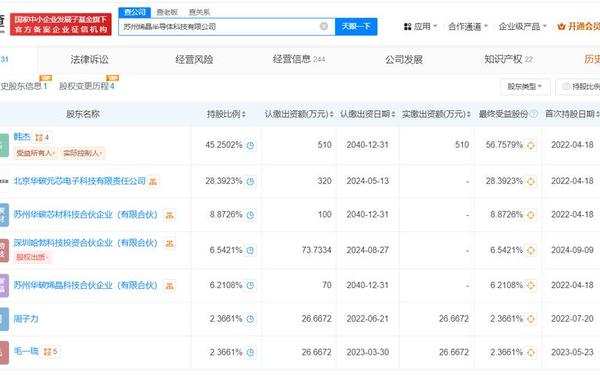Viewport: 600px width, 375px height.
Task: View shareholding history icon beside 45.2502%
Action: click(250, 145)
